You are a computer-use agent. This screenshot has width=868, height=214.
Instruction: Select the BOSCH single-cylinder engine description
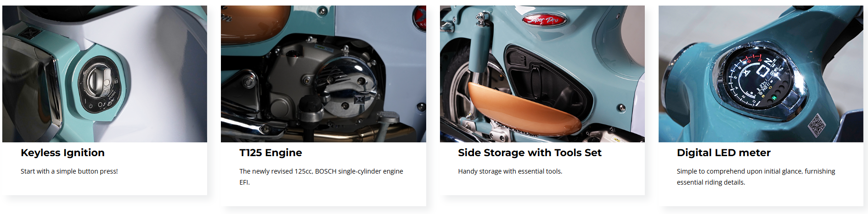pyautogui.click(x=321, y=177)
